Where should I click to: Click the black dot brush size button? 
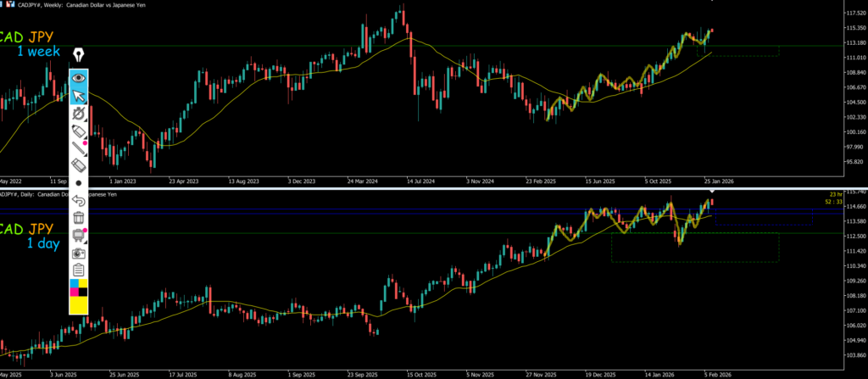tap(79, 183)
